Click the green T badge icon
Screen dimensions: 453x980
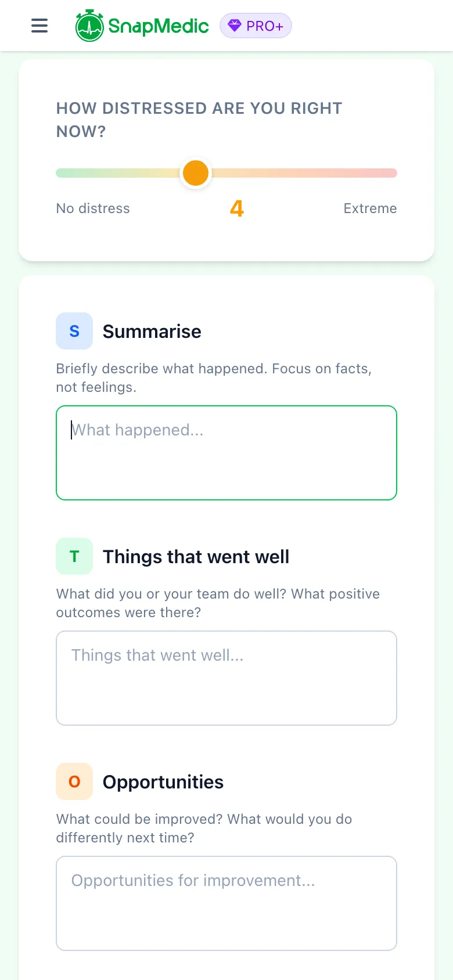[x=74, y=556]
